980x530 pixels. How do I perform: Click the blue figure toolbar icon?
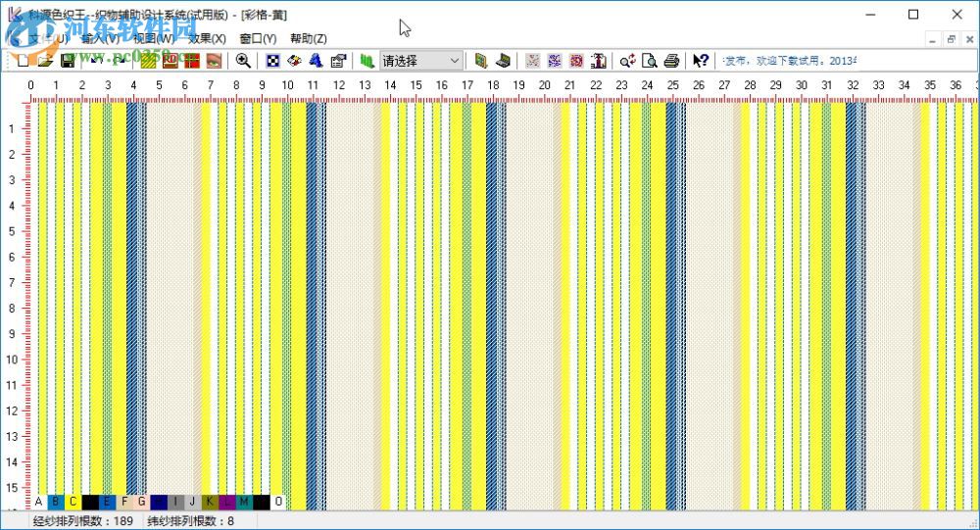click(316, 61)
